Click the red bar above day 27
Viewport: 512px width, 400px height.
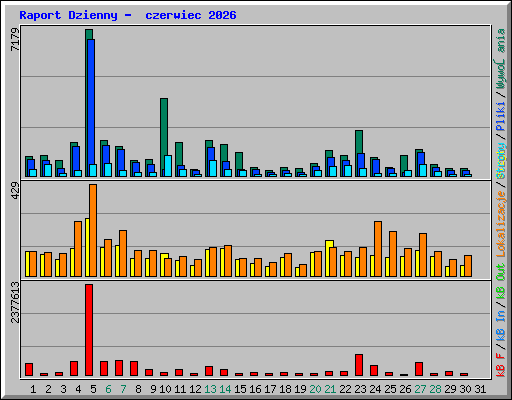click(x=419, y=369)
